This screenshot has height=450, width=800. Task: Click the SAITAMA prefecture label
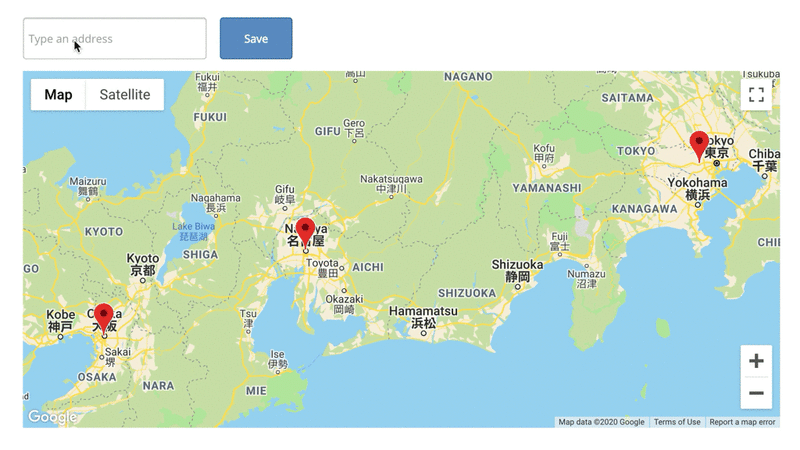coord(627,98)
